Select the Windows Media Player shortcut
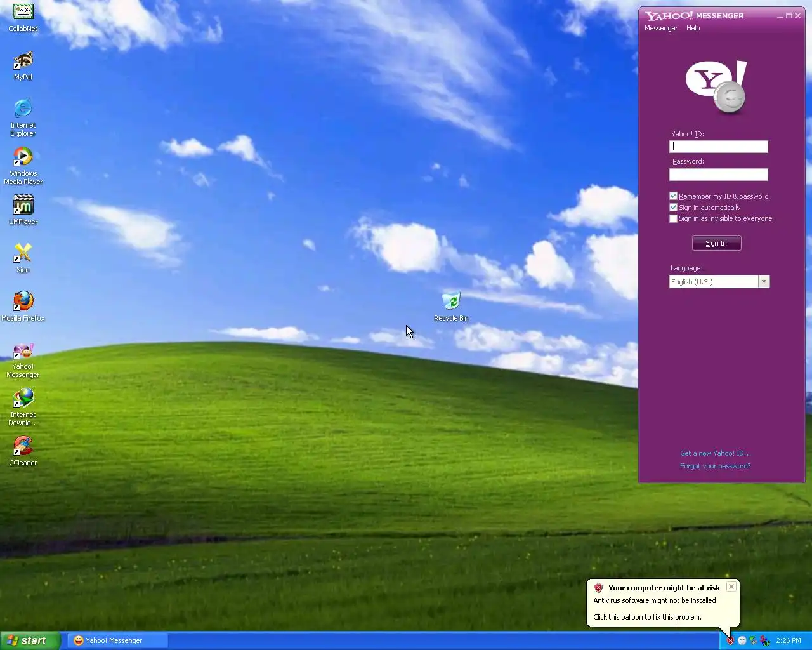The image size is (812, 650). [23, 166]
